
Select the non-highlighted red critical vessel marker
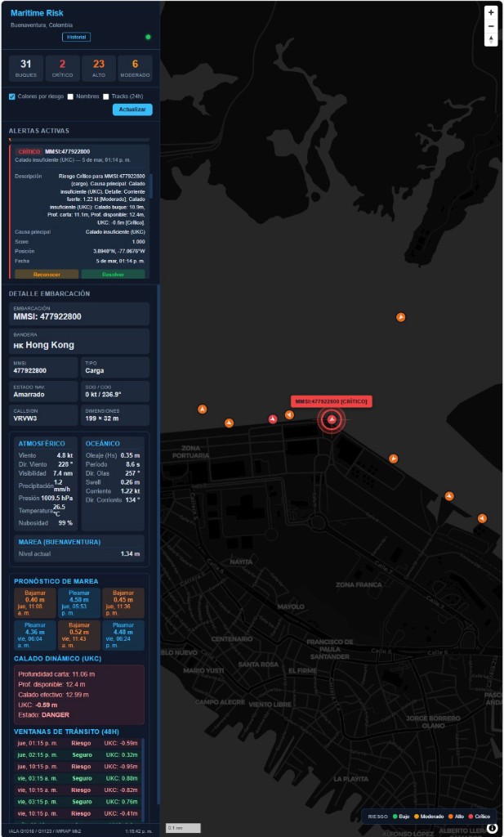click(x=273, y=419)
